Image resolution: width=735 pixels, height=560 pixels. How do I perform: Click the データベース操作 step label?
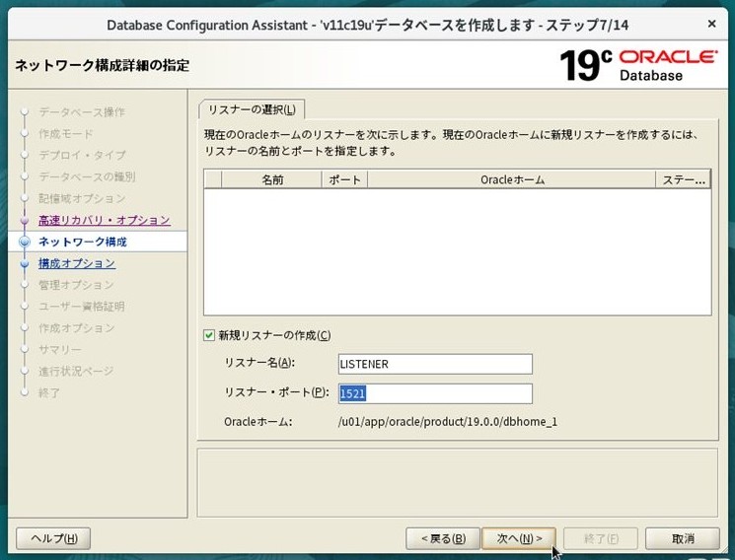[82, 112]
